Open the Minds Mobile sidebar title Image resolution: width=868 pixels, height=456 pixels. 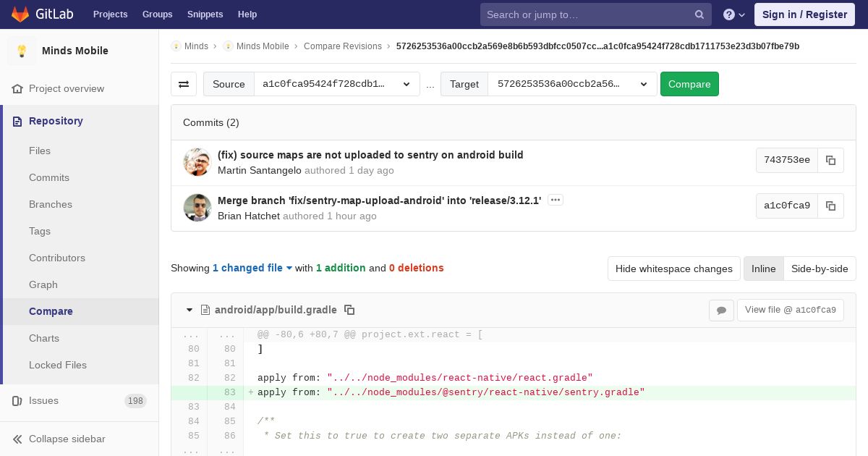coord(75,51)
